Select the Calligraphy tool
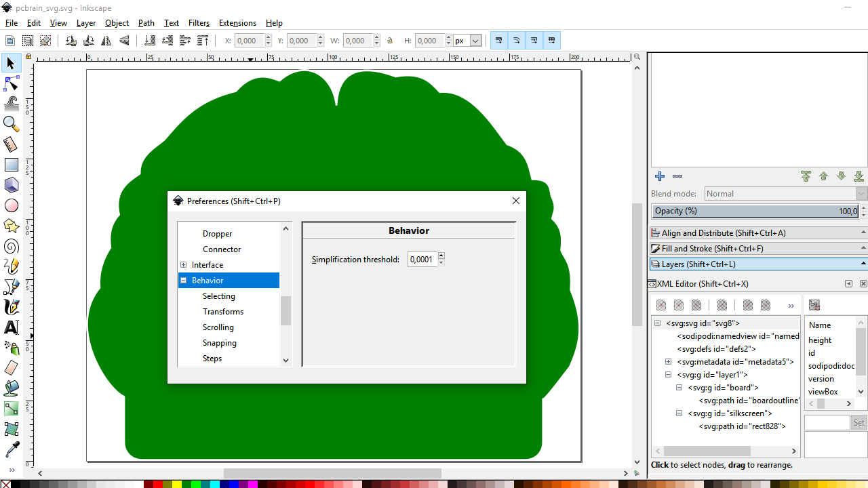The width and height of the screenshot is (868, 488). (x=11, y=306)
